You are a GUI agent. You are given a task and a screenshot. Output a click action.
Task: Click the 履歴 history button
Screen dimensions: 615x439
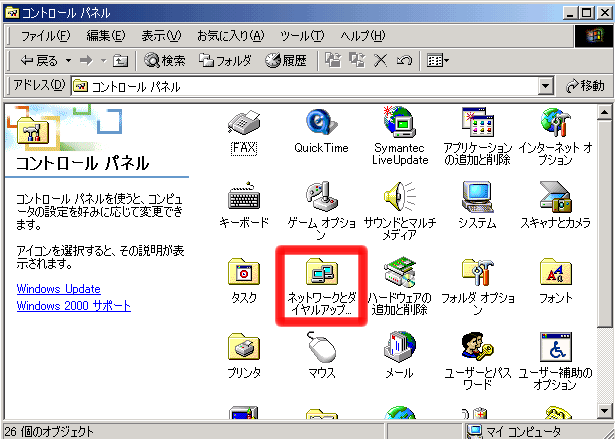point(286,60)
